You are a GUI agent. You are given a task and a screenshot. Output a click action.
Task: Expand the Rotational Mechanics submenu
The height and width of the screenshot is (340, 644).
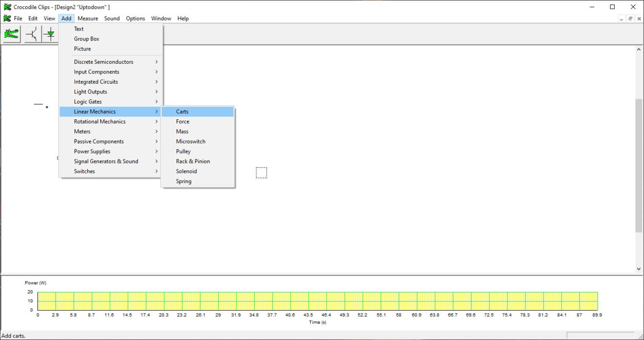[100, 122]
